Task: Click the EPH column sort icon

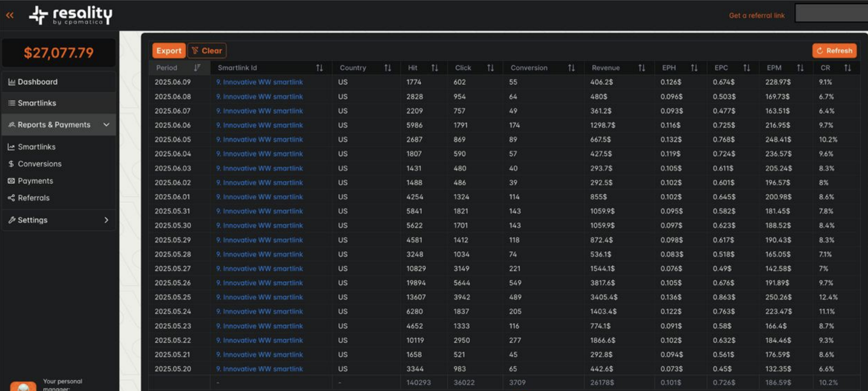Action: point(694,68)
